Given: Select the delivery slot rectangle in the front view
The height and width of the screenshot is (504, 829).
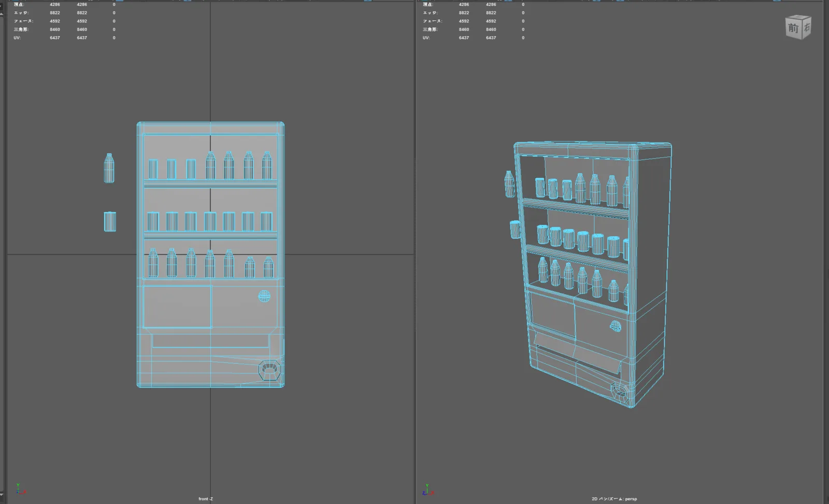Looking at the screenshot, I should [210, 340].
